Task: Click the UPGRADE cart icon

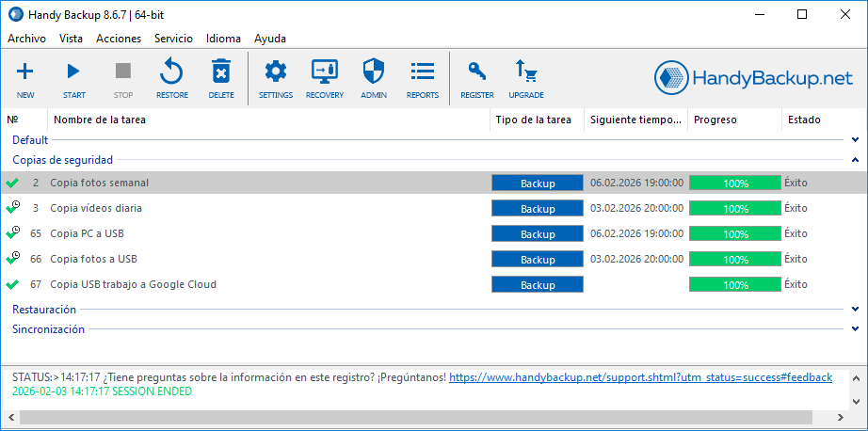Action: (525, 72)
